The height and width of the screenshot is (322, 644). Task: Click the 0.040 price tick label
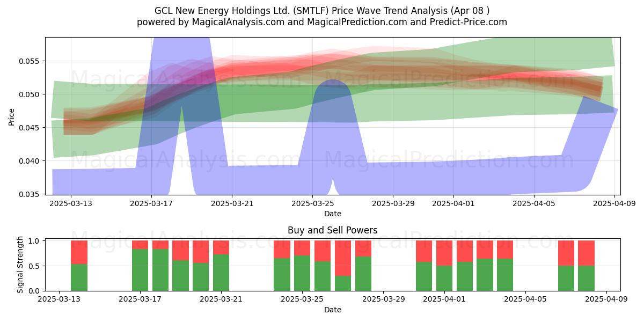click(x=30, y=161)
